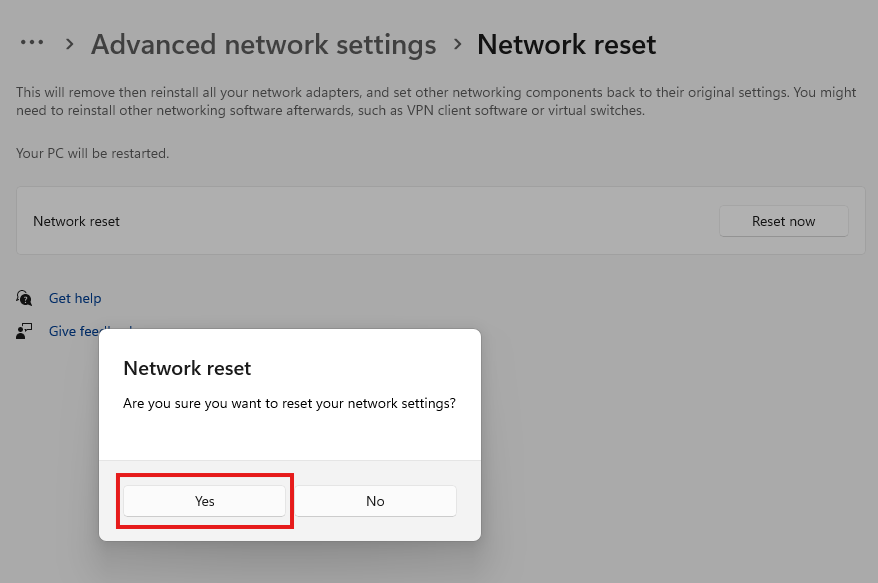Open the breadcrumb ellipsis menu
The width and height of the screenshot is (878, 583).
pos(32,43)
